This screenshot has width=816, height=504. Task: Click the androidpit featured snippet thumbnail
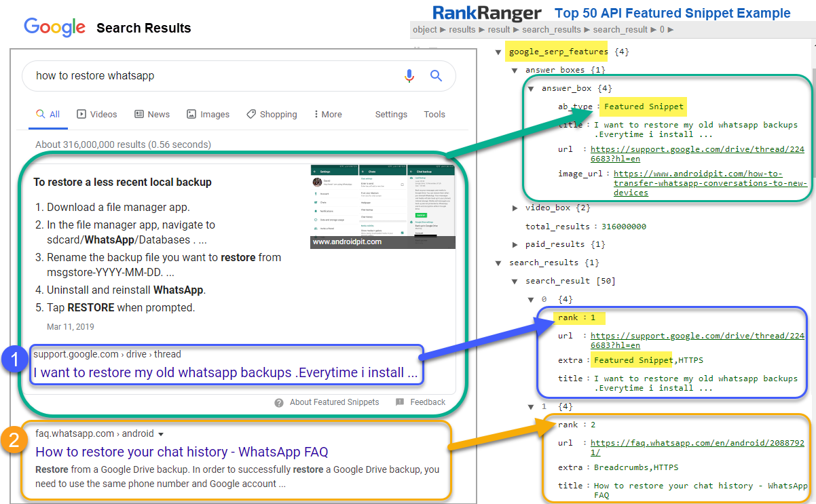tap(383, 206)
